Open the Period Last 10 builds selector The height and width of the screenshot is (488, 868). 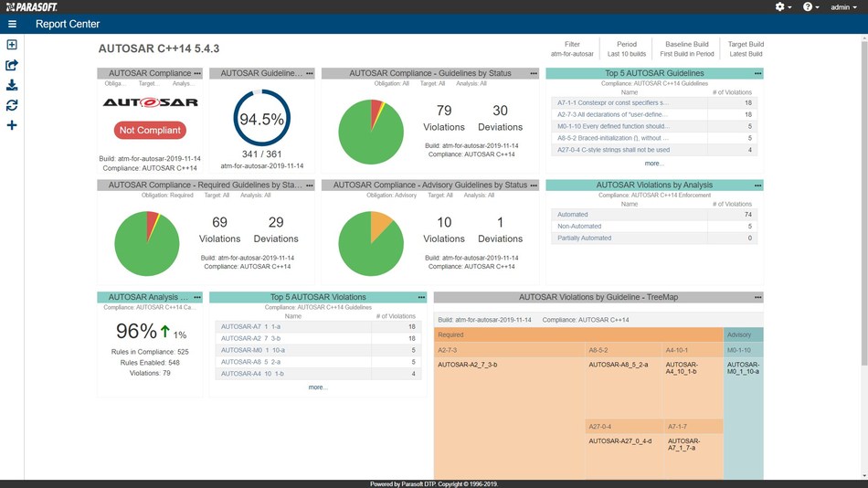point(627,48)
